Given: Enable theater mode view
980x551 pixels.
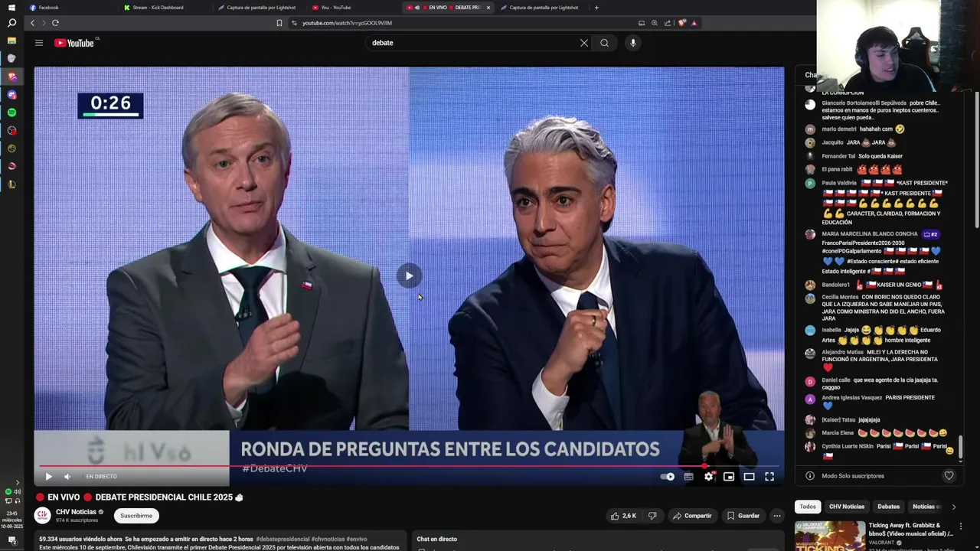Looking at the screenshot, I should pyautogui.click(x=749, y=477).
